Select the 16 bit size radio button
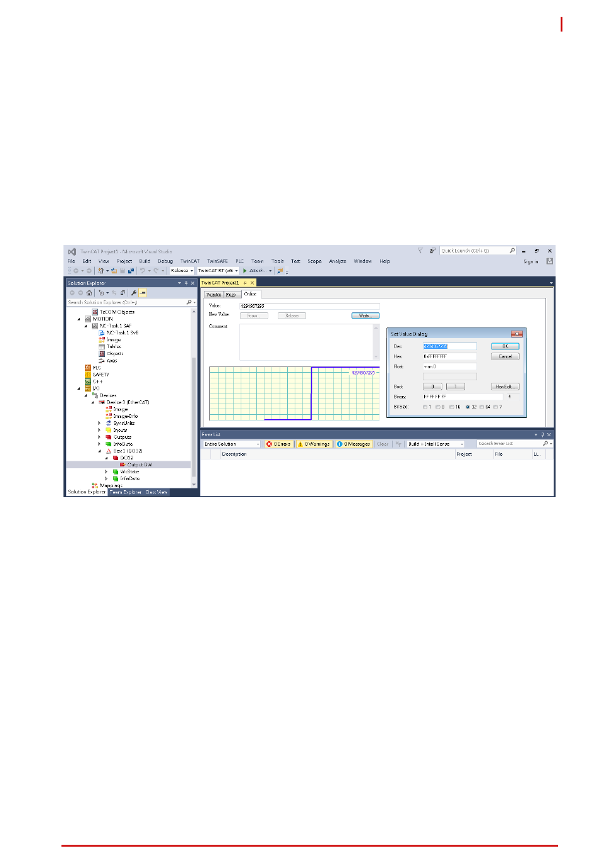Viewport: 597px width, 868px height. 452,407
